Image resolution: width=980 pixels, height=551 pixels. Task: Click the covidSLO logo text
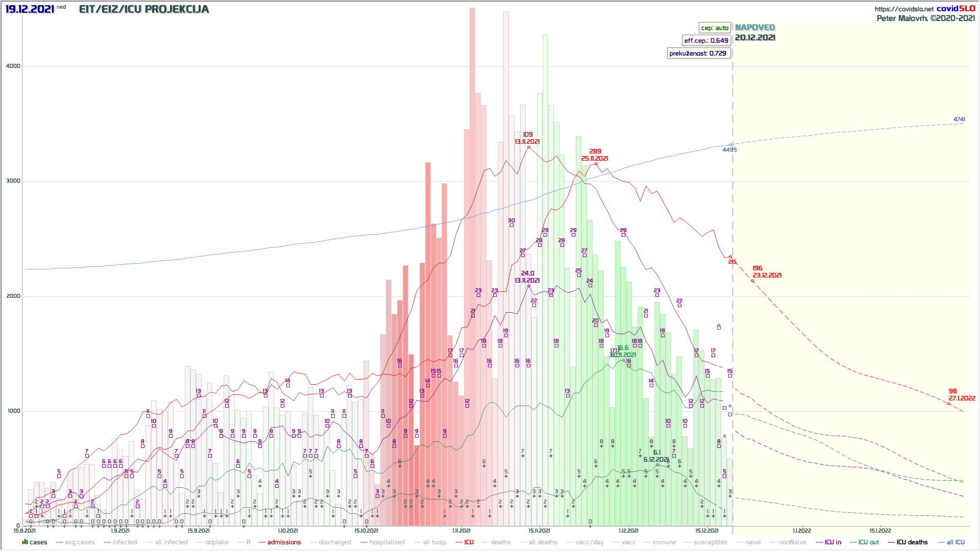pyautogui.click(x=955, y=9)
